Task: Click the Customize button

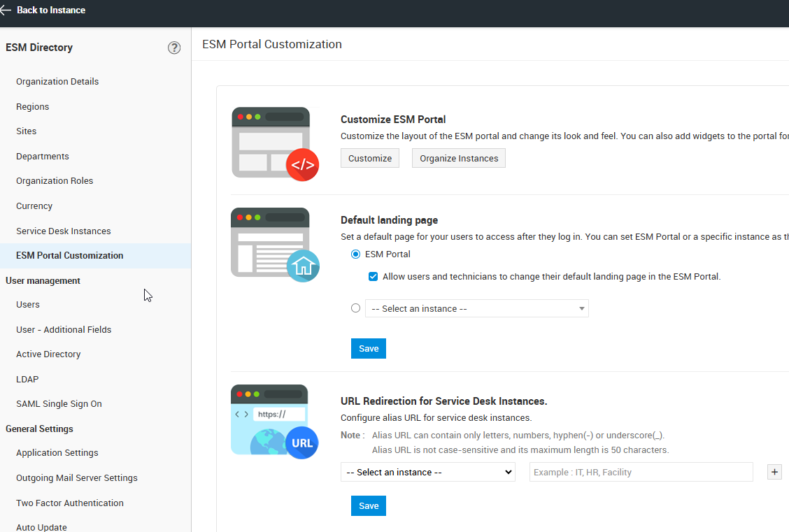Action: [370, 159]
